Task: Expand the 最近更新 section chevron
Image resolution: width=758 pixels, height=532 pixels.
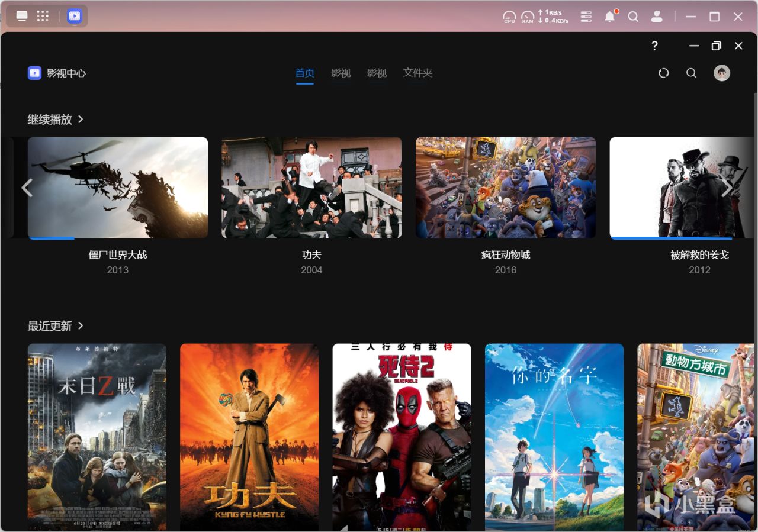Action: [x=81, y=325]
